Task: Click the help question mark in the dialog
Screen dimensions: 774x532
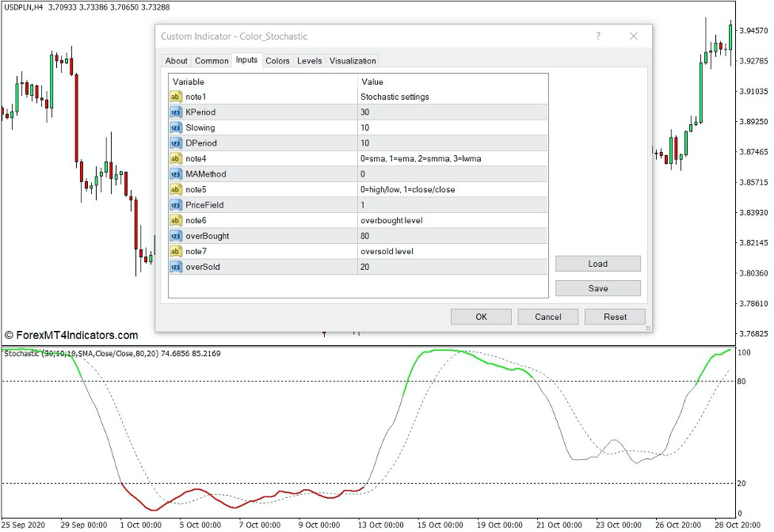Action: pyautogui.click(x=598, y=36)
